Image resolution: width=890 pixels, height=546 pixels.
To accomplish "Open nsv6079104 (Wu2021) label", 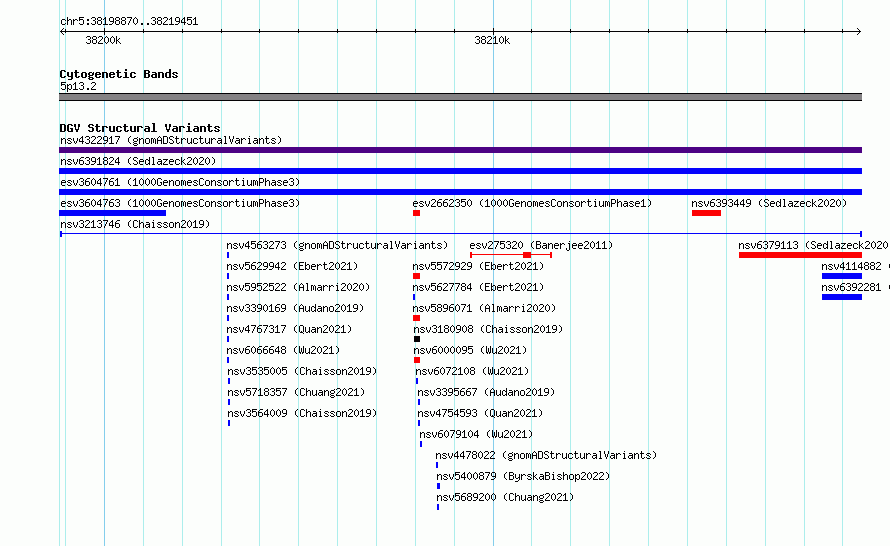I will pyautogui.click(x=476, y=434).
